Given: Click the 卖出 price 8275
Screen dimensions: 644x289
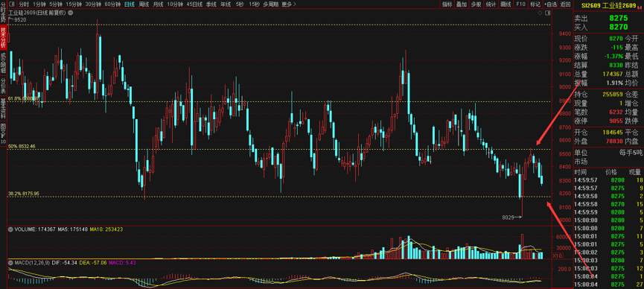Looking at the screenshot, I should click(619, 19).
